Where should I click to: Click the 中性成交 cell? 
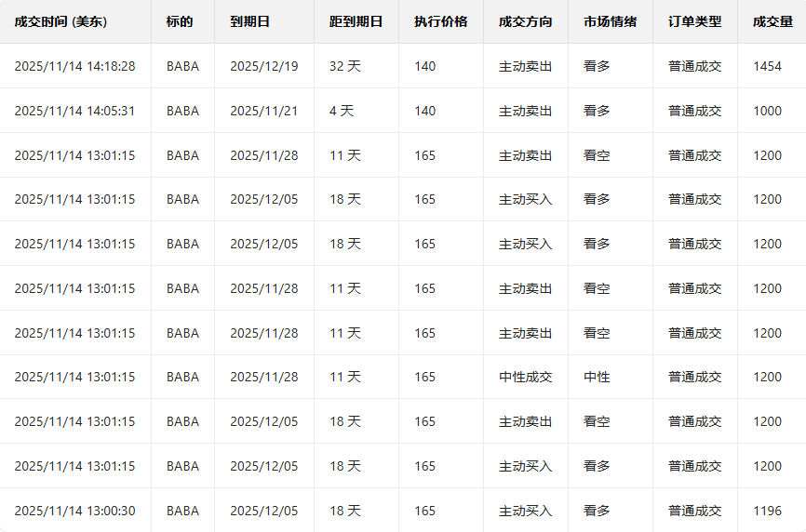525,377
